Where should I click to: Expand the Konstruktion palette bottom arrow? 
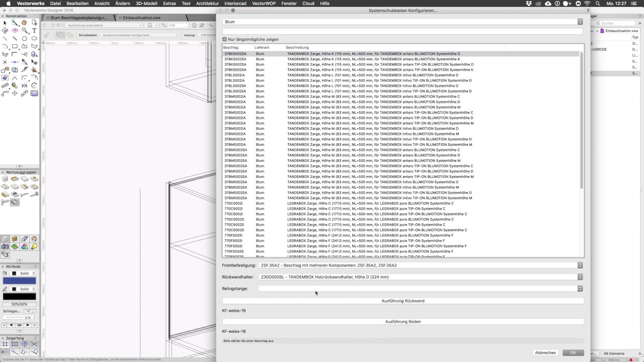pos(20,166)
